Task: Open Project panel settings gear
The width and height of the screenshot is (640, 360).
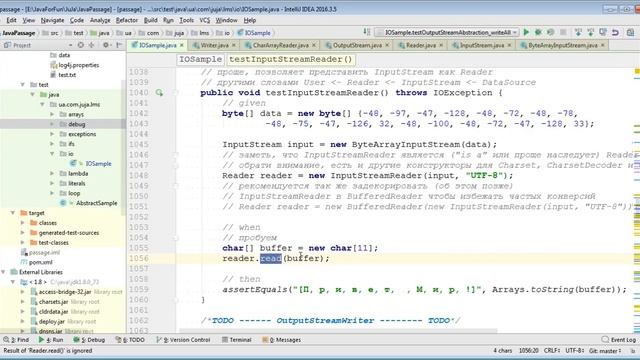Action: coord(106,45)
